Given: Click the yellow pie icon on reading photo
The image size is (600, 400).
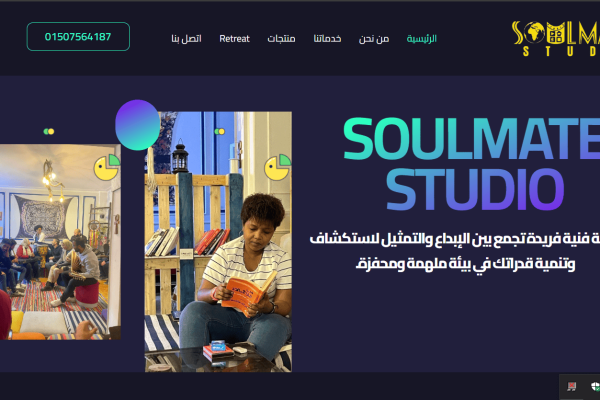Looking at the screenshot, I should (278, 167).
